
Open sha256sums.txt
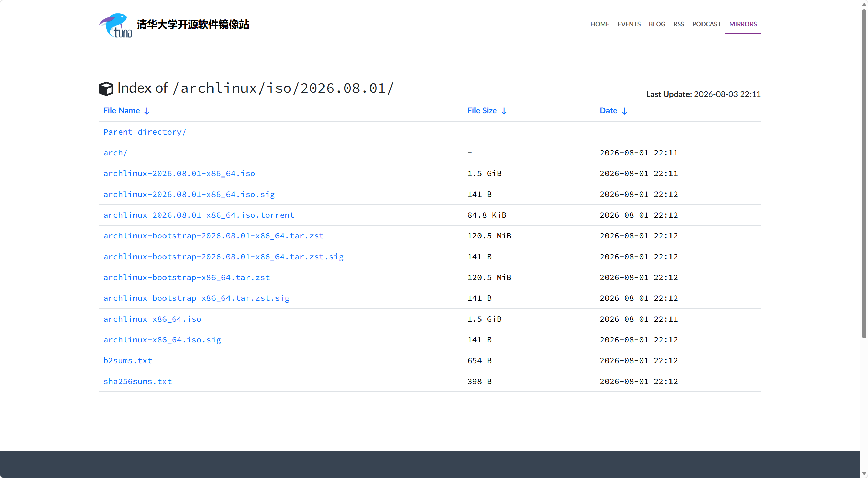[x=138, y=381]
